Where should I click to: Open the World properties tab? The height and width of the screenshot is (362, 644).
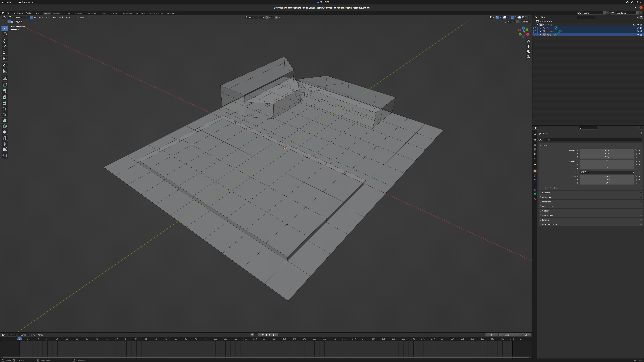click(x=535, y=159)
